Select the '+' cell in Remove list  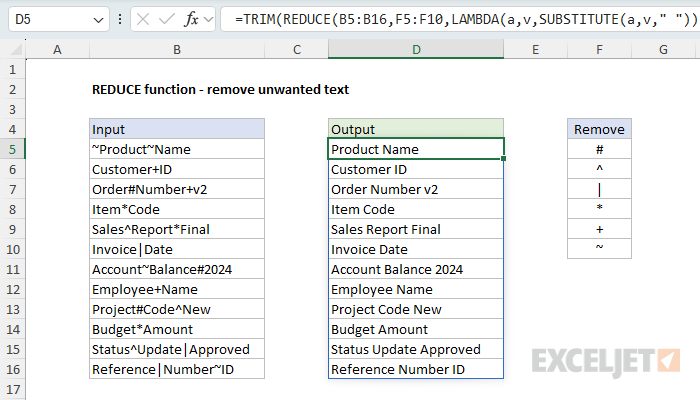pos(599,229)
